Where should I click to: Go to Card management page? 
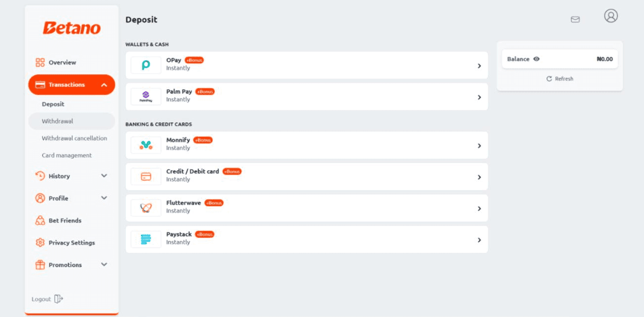[x=67, y=155]
